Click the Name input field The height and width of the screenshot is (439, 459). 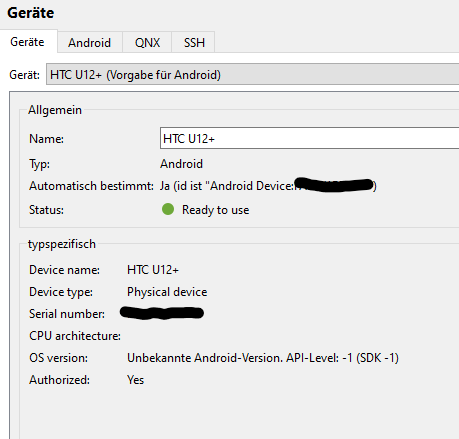(310, 138)
